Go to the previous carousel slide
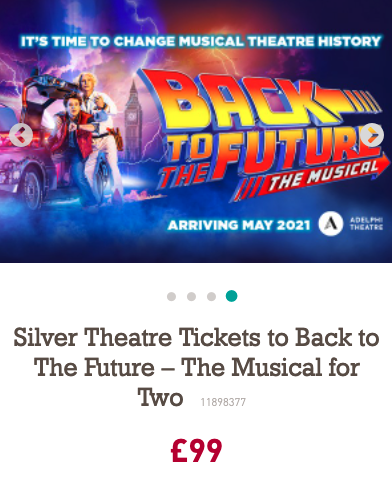The image size is (392, 479). (21, 135)
